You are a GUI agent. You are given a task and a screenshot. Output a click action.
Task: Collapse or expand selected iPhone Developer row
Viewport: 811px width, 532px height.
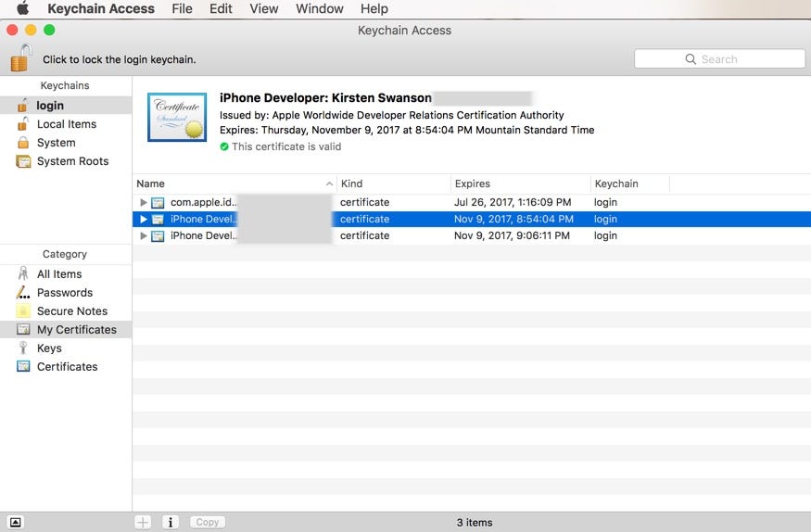144,220
